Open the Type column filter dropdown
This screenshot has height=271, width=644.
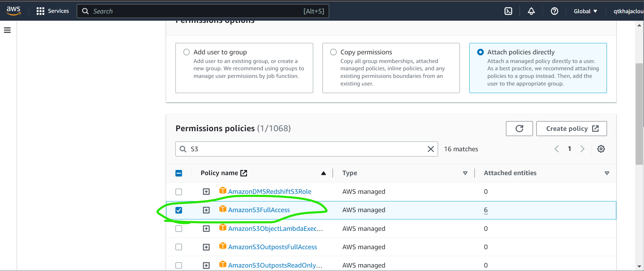point(465,173)
